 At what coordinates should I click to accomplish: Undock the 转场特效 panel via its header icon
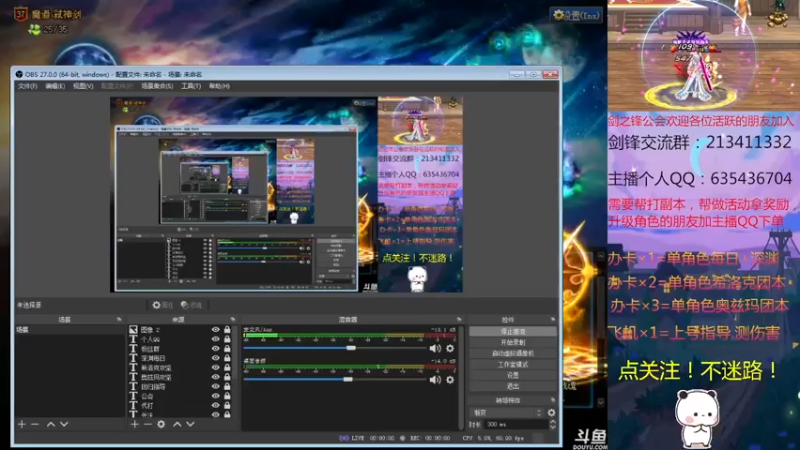[x=553, y=400]
